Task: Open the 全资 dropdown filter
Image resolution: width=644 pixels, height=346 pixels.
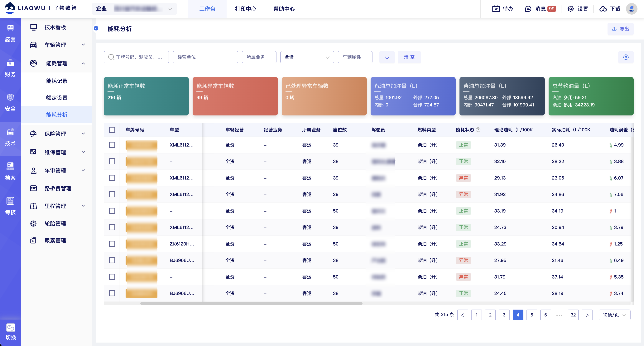Action: [307, 57]
